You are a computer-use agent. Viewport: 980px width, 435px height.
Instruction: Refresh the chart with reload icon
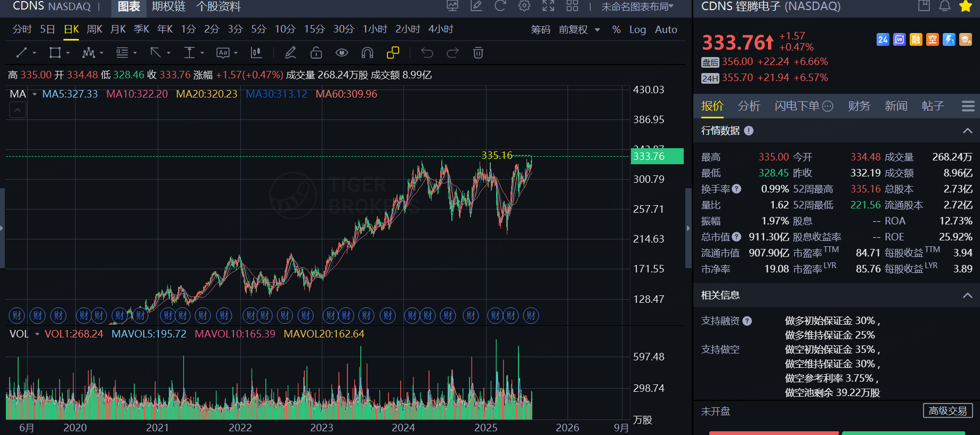point(500,6)
